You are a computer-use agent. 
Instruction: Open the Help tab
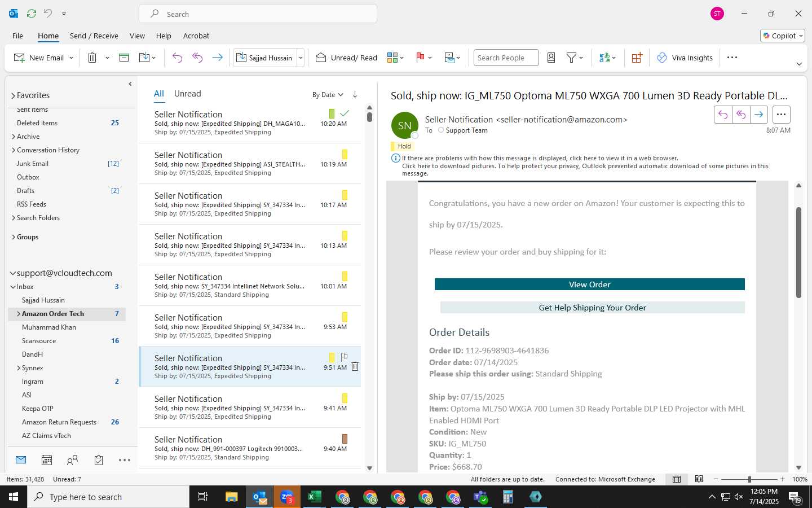point(164,36)
